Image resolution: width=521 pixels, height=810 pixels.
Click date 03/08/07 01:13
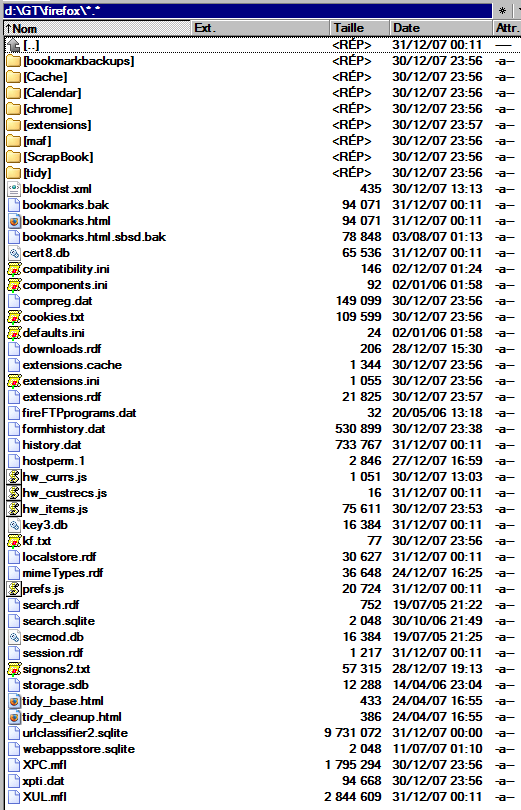(437, 238)
